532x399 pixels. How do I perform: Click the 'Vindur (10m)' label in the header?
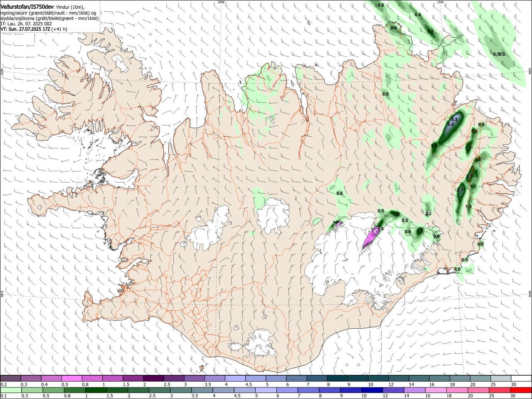tap(70, 7)
